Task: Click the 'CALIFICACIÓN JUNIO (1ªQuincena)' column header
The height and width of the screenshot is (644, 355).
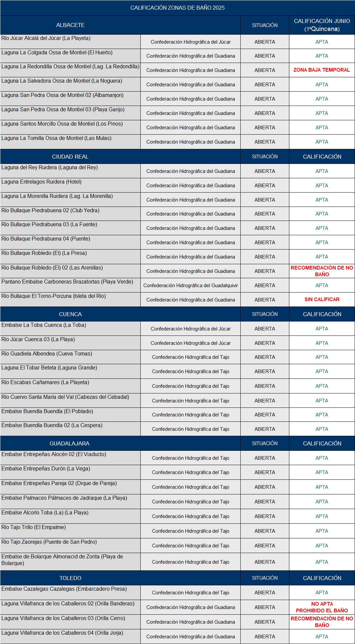Action: [322, 25]
